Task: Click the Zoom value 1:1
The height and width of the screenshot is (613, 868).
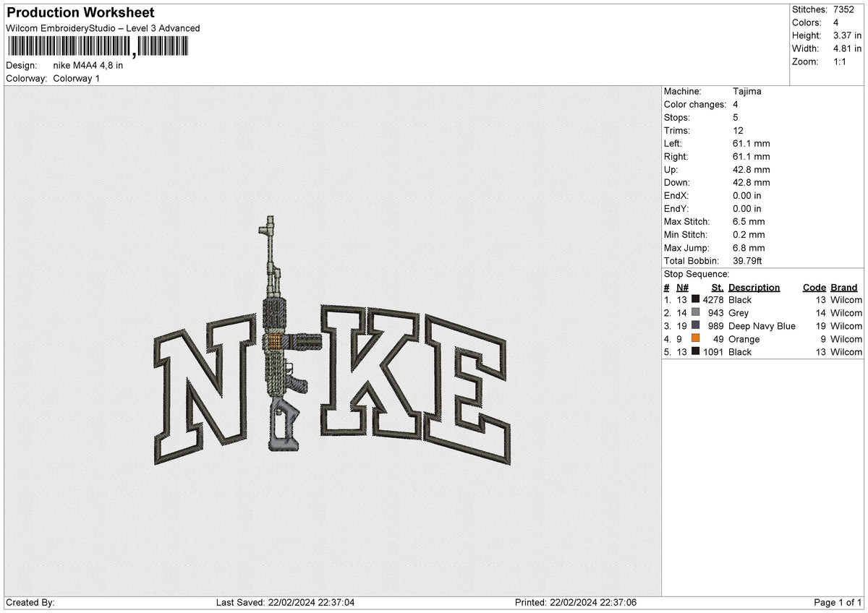Action: [841, 61]
